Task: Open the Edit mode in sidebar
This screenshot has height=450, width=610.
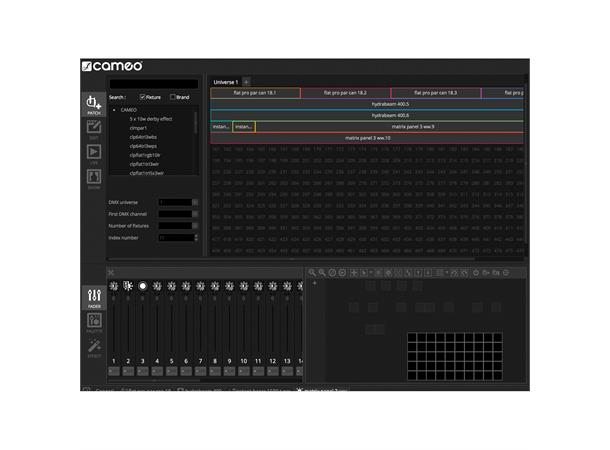Action: [94, 129]
